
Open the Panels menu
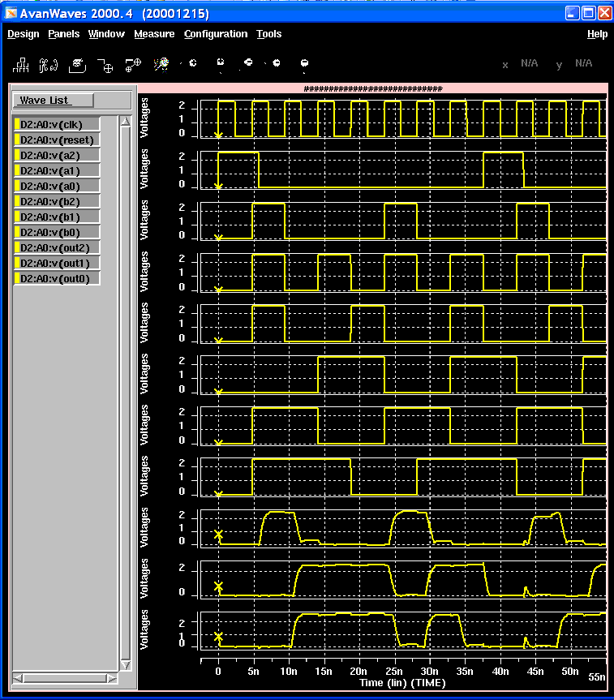tap(64, 34)
